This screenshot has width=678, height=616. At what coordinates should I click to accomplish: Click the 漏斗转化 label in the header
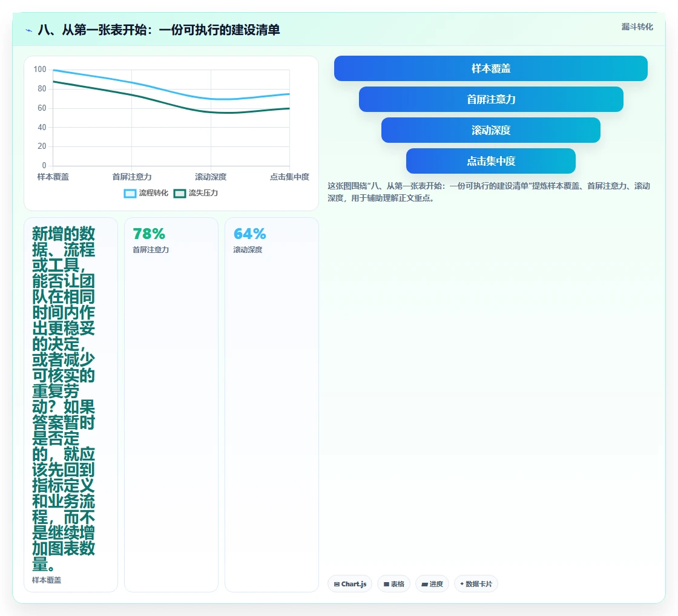click(x=637, y=27)
